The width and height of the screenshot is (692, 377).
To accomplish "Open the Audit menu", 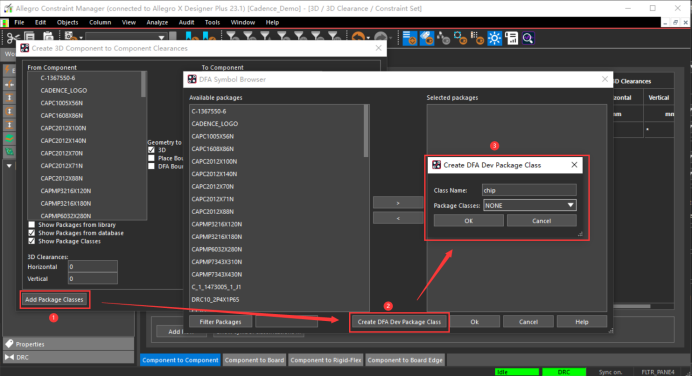I will coord(186,22).
